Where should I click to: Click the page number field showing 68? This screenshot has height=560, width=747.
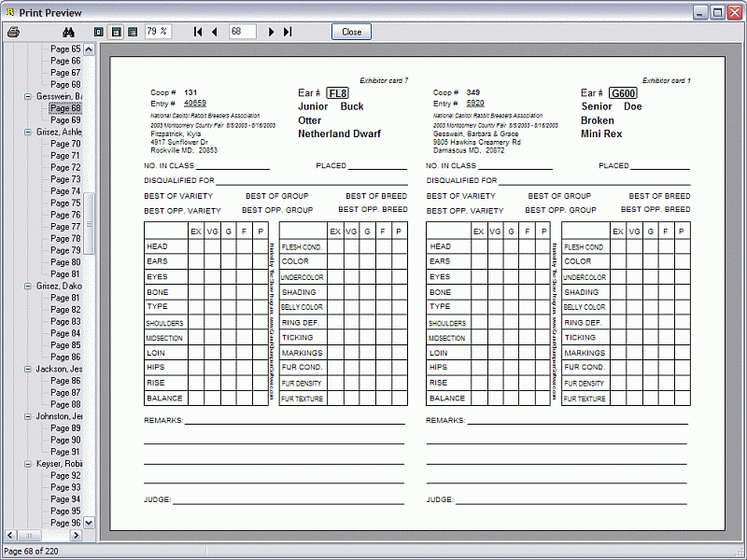243,32
